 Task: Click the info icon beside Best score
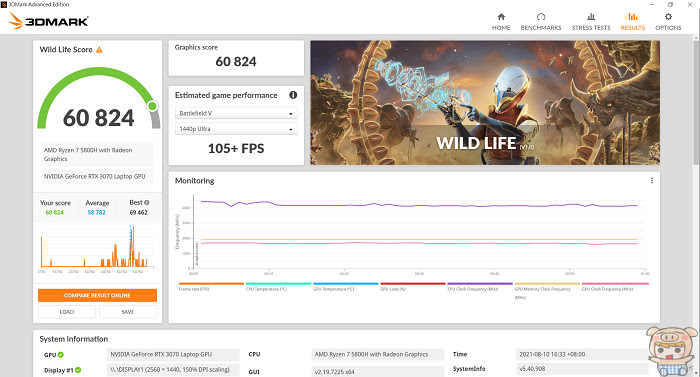[x=147, y=203]
